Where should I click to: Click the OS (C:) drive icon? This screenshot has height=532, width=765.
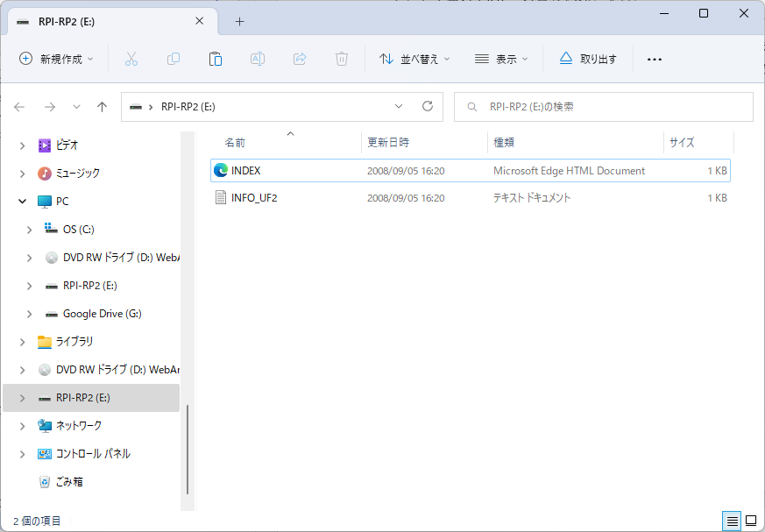coord(51,229)
